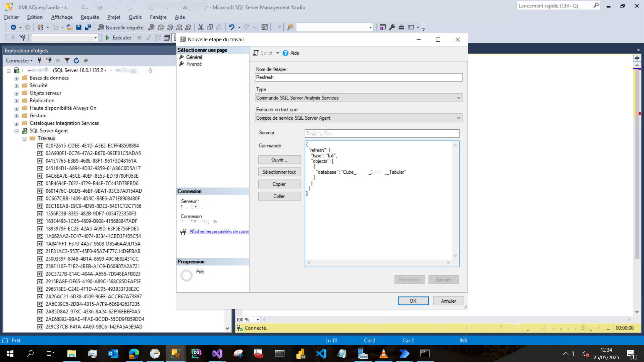Select job 020F2615-CDEE-4E1D-A3E2-ECFF48598894
This screenshot has width=644, height=362.
92,146
